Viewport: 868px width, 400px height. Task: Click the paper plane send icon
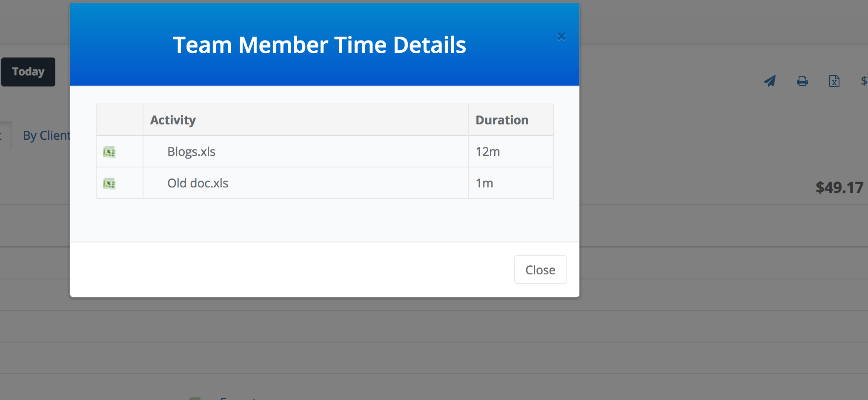[x=770, y=81]
